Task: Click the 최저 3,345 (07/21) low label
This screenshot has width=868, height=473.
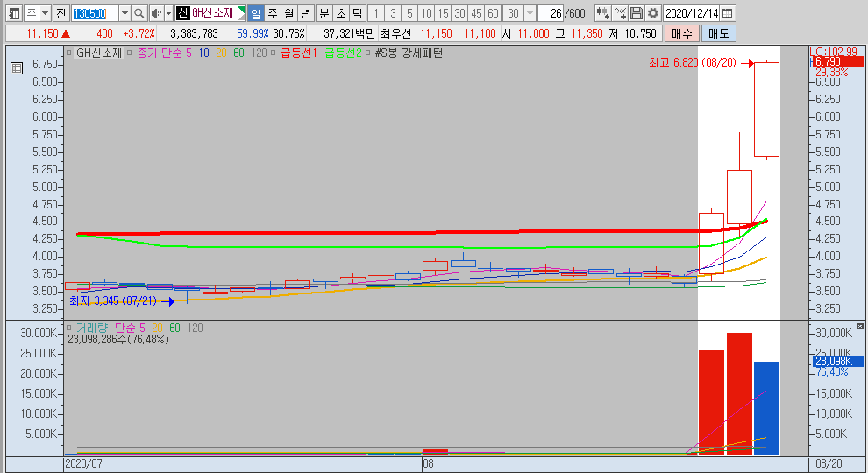Action: [113, 301]
